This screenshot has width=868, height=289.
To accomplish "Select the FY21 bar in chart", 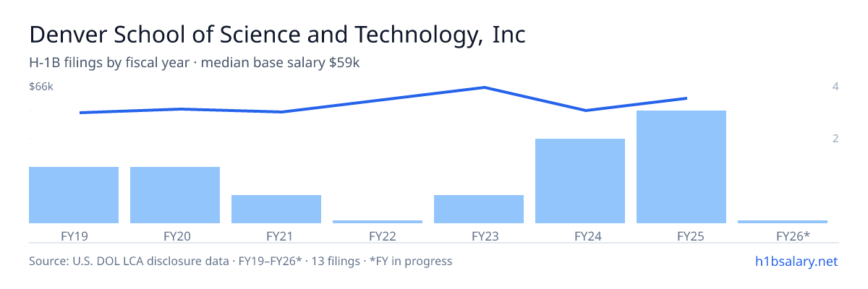I will [276, 209].
